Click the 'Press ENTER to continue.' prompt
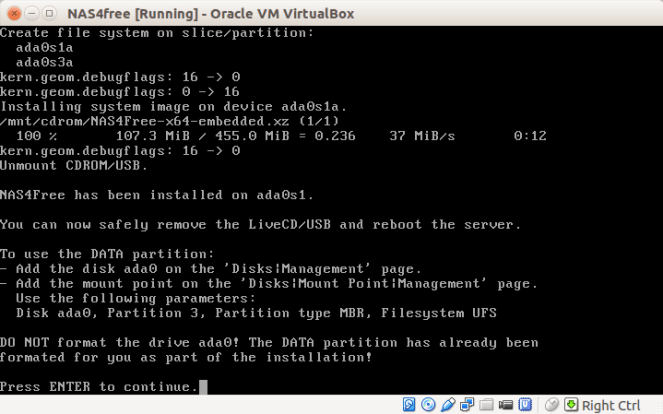The image size is (663, 414). (x=99, y=387)
